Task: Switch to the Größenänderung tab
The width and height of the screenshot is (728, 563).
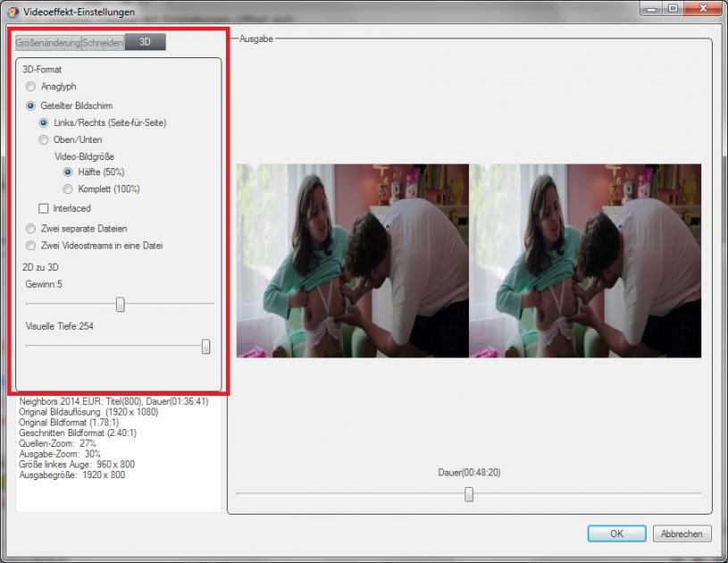Action: pos(48,43)
